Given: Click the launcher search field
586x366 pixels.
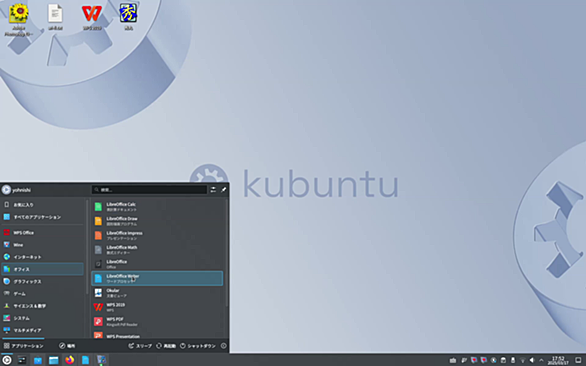Looking at the screenshot, I should (149, 190).
